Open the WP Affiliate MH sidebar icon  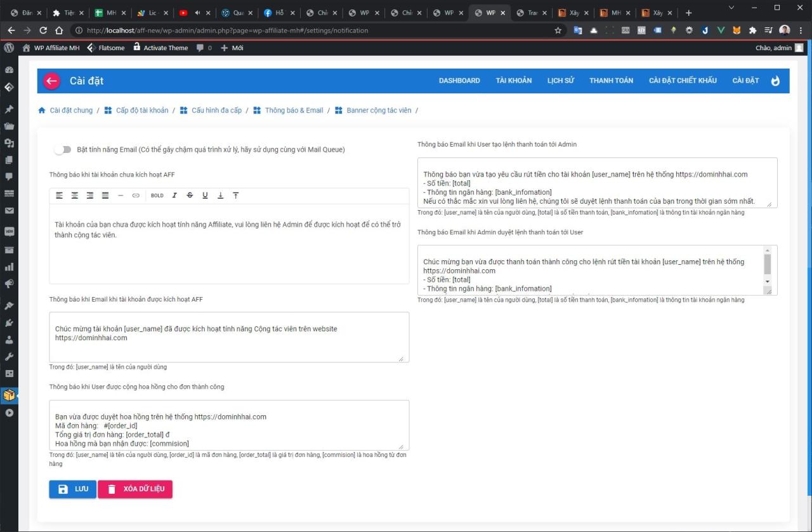9,395
